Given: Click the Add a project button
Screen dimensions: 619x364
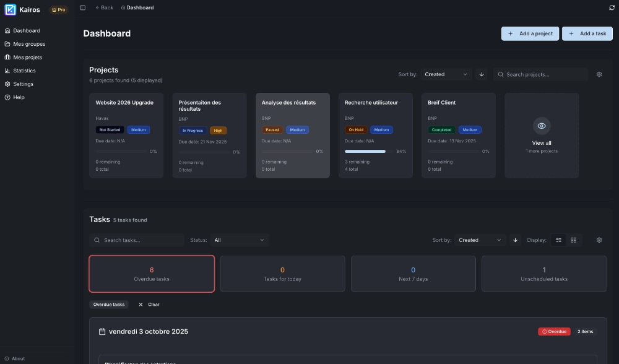Looking at the screenshot, I should coord(530,33).
